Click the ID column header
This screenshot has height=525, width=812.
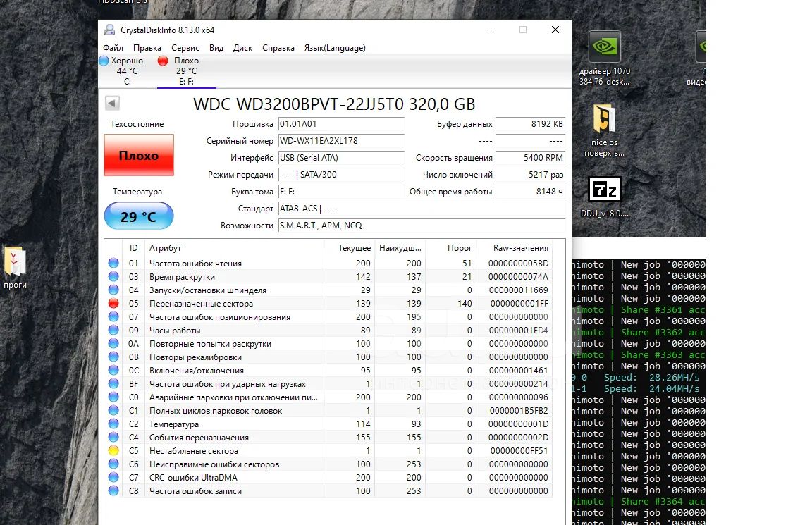[134, 248]
